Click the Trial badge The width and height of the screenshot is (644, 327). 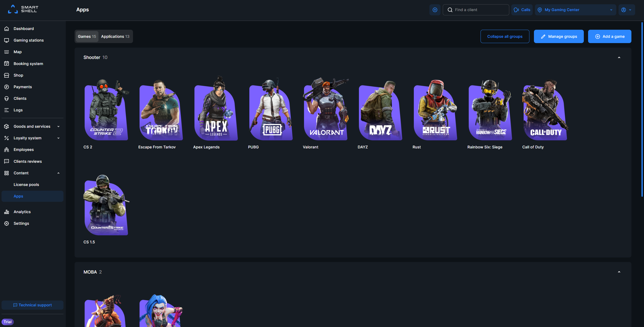8,322
